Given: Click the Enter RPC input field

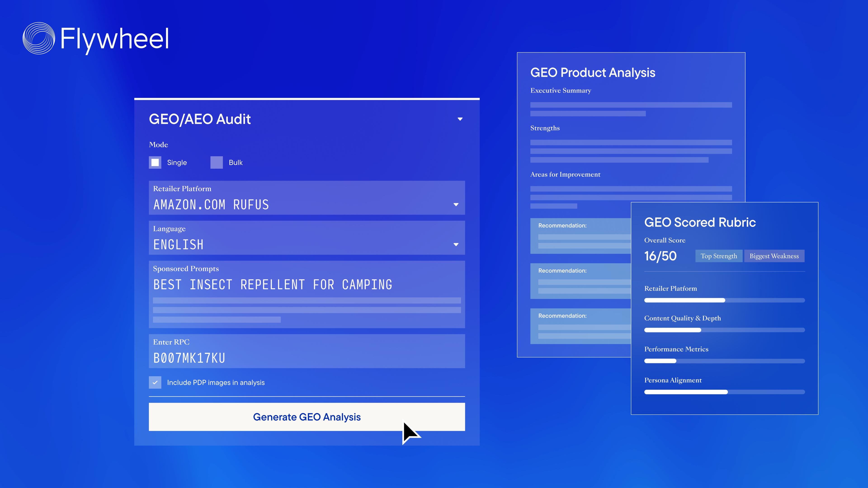Looking at the screenshot, I should 307,351.
